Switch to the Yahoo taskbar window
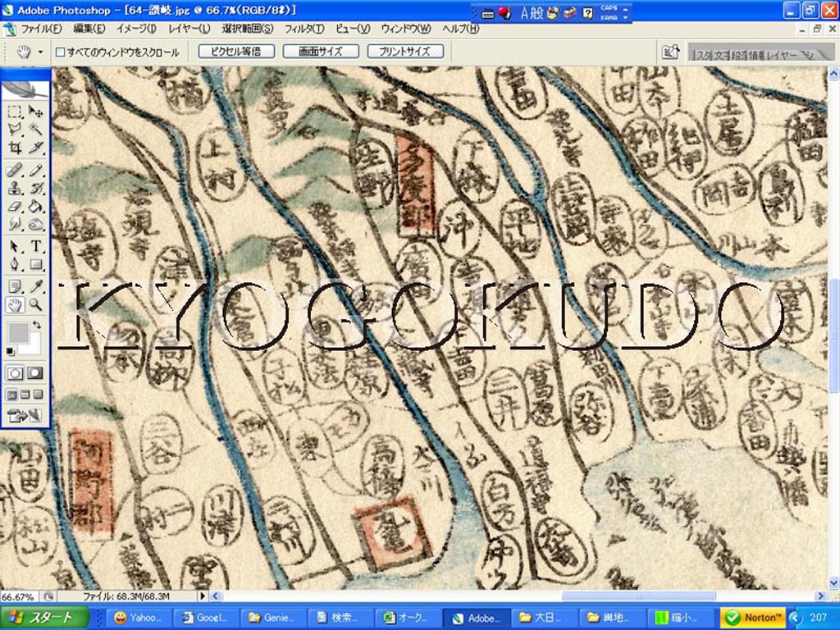 137,618
